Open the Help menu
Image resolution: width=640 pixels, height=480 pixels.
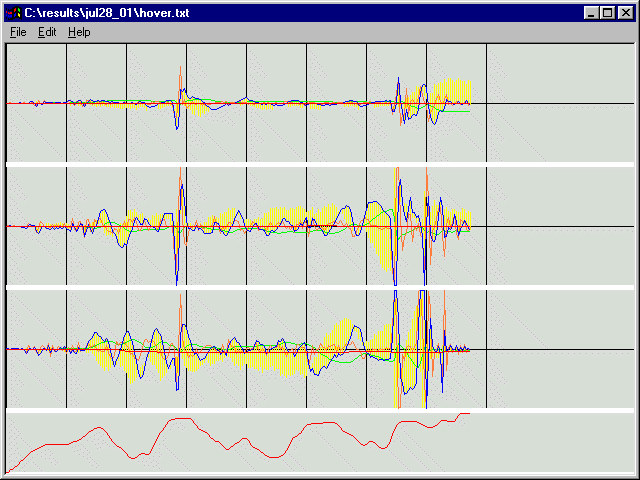click(x=79, y=32)
